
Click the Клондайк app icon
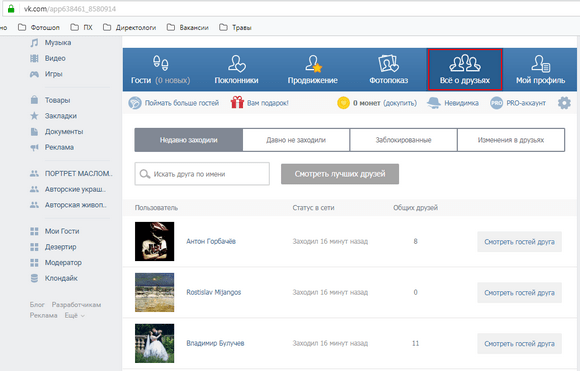click(x=34, y=278)
